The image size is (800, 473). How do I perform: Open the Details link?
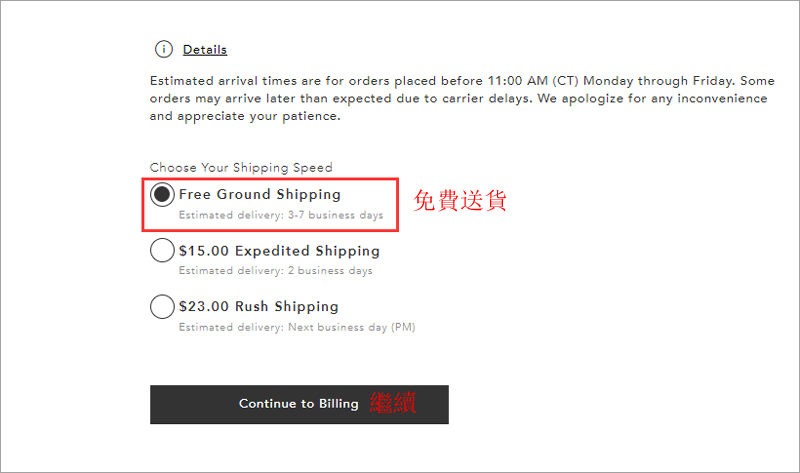(205, 49)
